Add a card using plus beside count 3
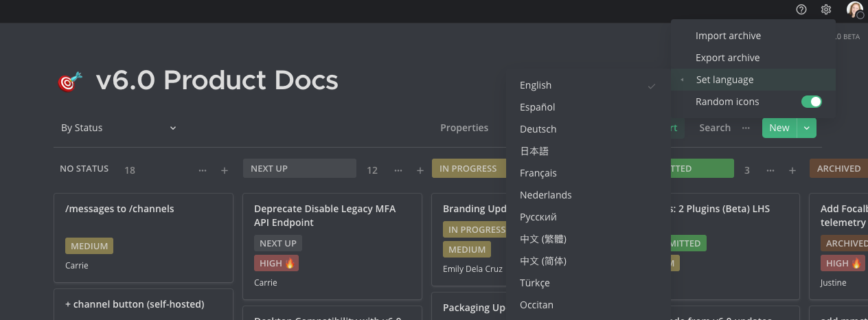Screen dimensions: 868x320 pos(792,170)
